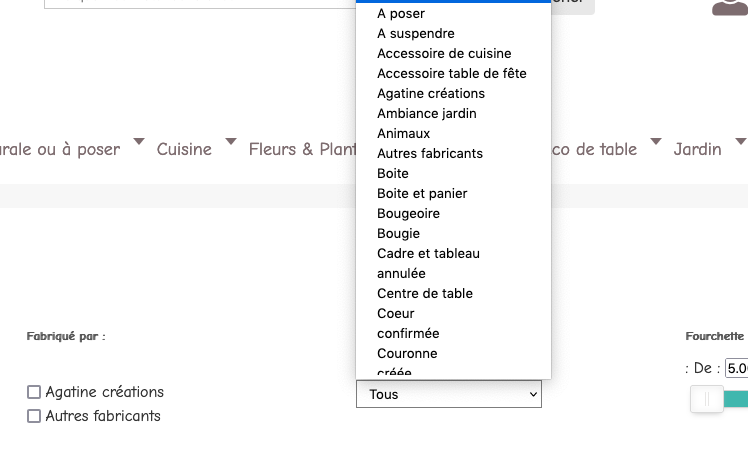This screenshot has height=467, width=748.
Task: Focus the 'De' minimum price field
Action: point(737,368)
